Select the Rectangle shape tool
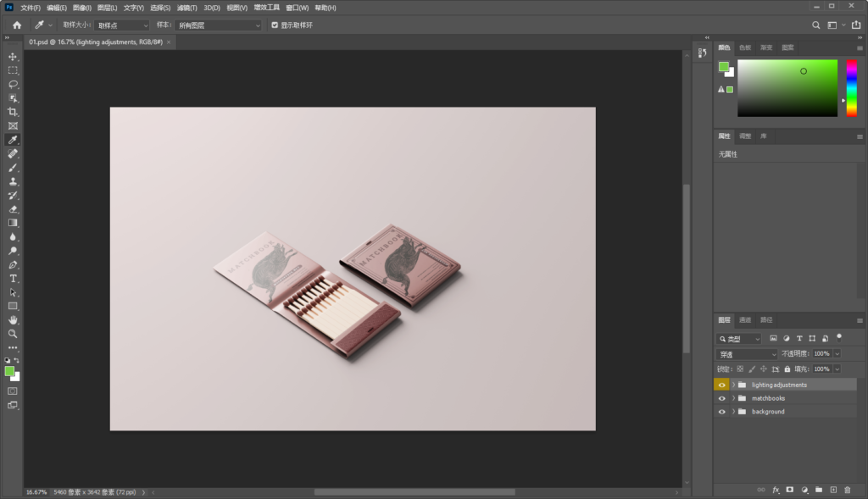This screenshot has height=499, width=868. coord(13,307)
